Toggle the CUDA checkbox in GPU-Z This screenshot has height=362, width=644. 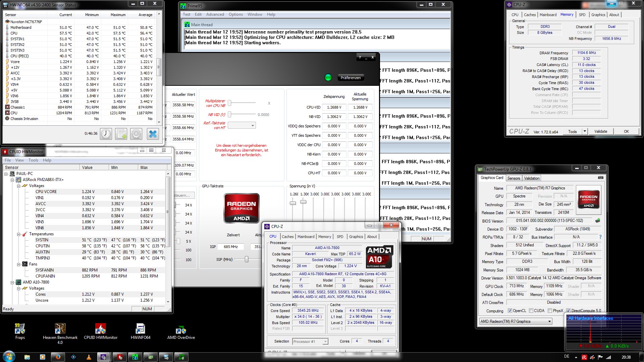[531, 311]
